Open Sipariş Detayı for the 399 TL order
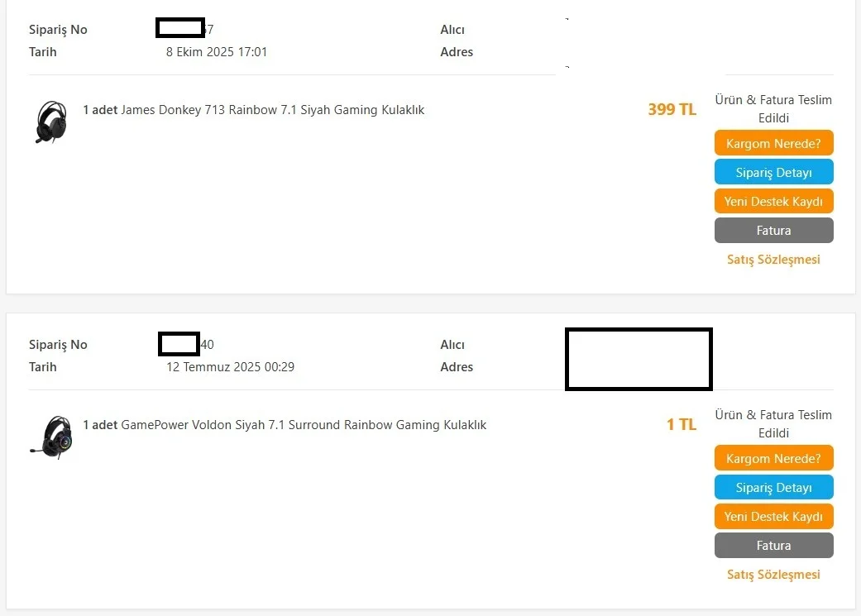This screenshot has height=616, width=861. click(x=773, y=172)
